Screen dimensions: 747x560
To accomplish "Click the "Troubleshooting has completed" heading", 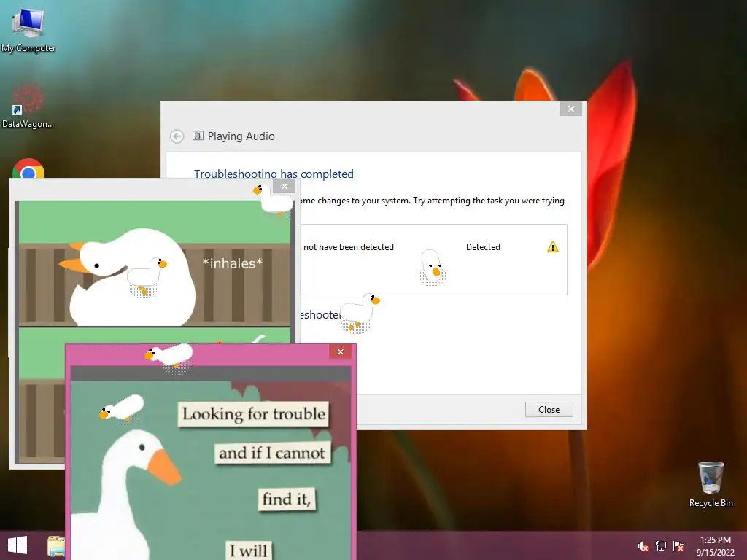I will [x=274, y=174].
